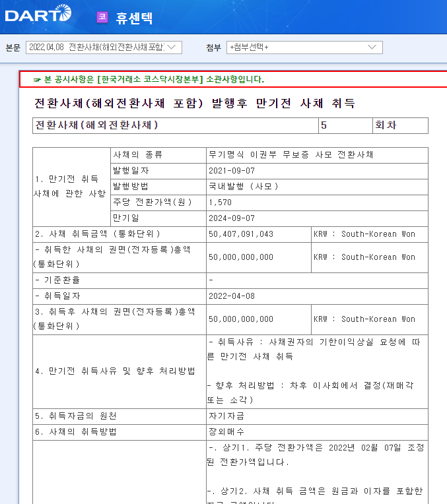Click the 취득사유 기한이익상실 요청 text
This screenshot has height=504, width=447.
pos(314,350)
